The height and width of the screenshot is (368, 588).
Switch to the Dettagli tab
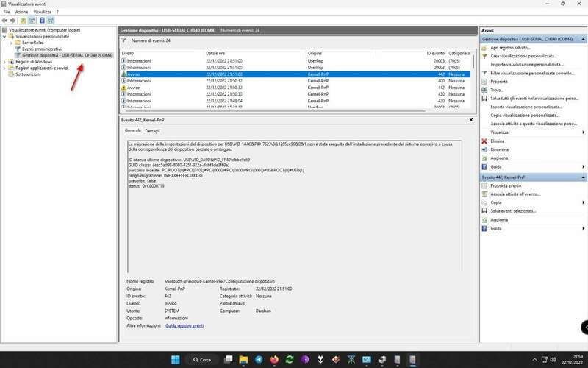coord(152,130)
